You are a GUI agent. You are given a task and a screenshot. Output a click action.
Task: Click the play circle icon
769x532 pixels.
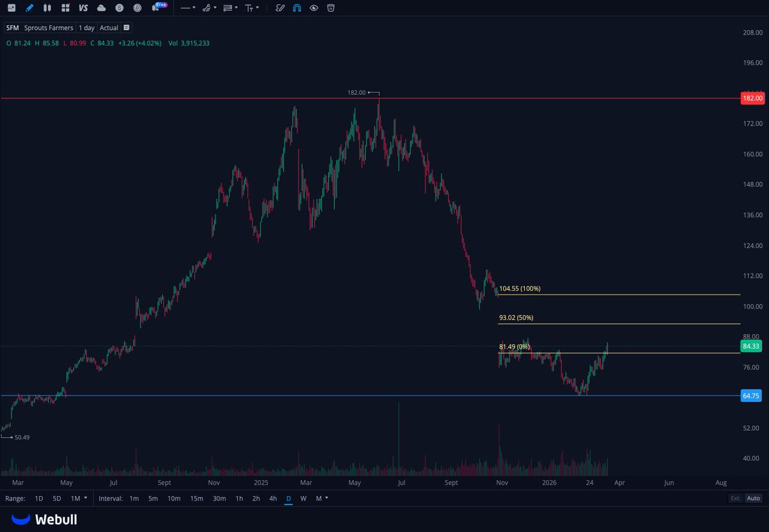point(138,8)
